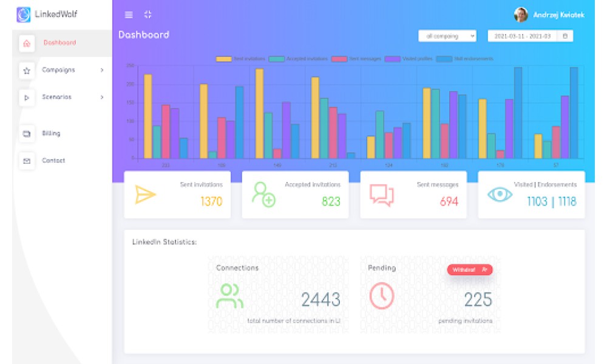Open the all campaigns dropdown
The height and width of the screenshot is (364, 607).
[x=447, y=36]
